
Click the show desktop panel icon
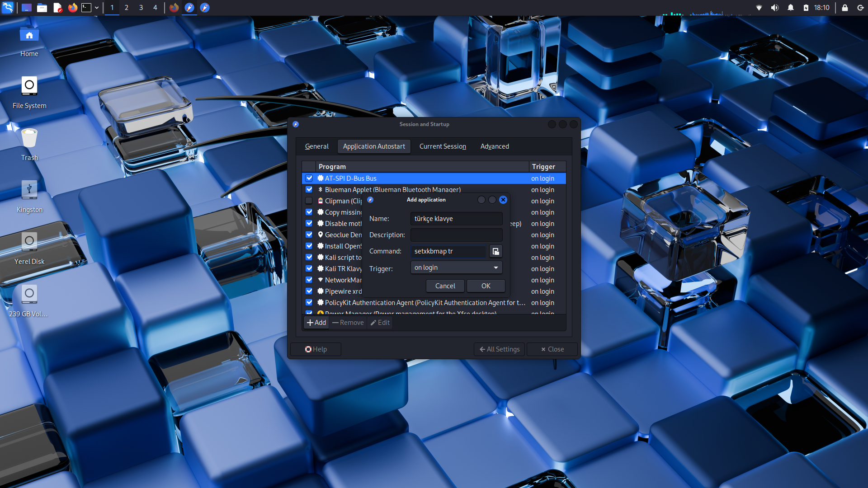(x=27, y=8)
